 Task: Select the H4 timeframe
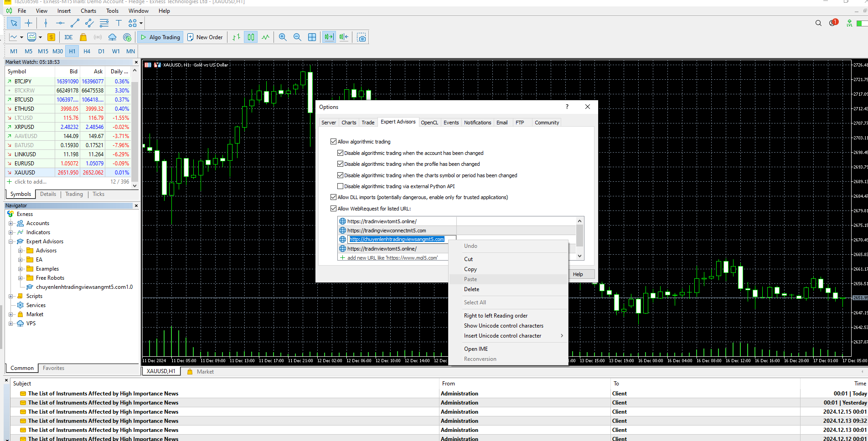click(x=87, y=51)
